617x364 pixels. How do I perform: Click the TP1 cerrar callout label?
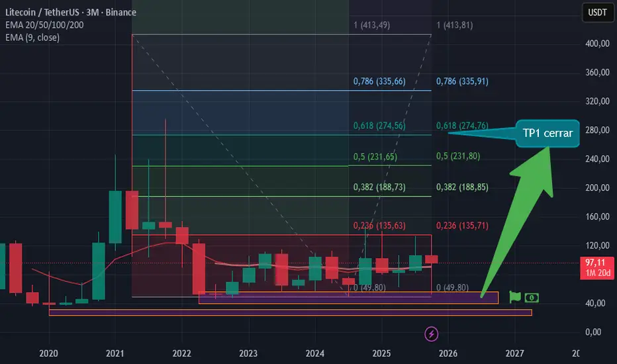547,134
